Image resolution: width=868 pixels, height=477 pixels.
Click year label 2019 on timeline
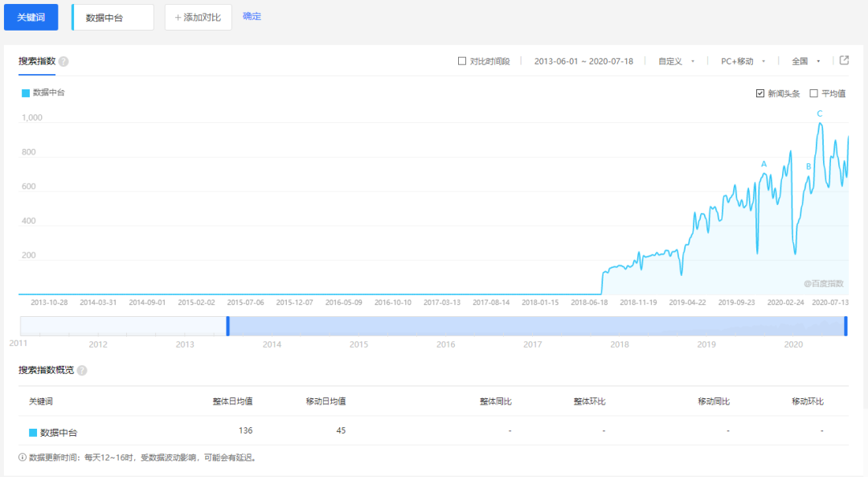[706, 344]
